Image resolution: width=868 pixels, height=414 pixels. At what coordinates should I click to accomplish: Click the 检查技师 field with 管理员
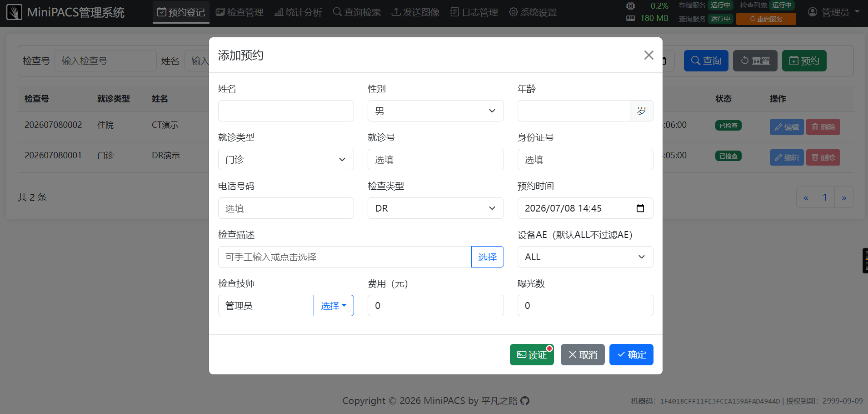pyautogui.click(x=266, y=305)
